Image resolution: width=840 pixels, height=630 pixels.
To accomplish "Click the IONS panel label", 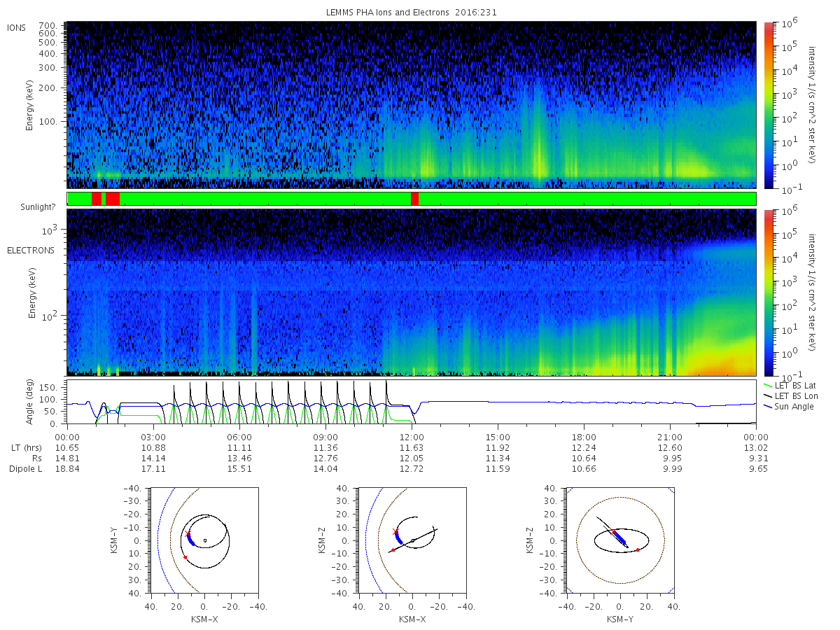I will pyautogui.click(x=17, y=28).
